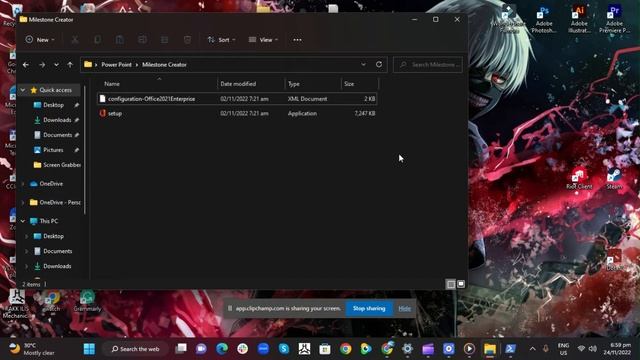This screenshot has width=640, height=360.
Task: Go back with the back arrow
Action: [26, 64]
